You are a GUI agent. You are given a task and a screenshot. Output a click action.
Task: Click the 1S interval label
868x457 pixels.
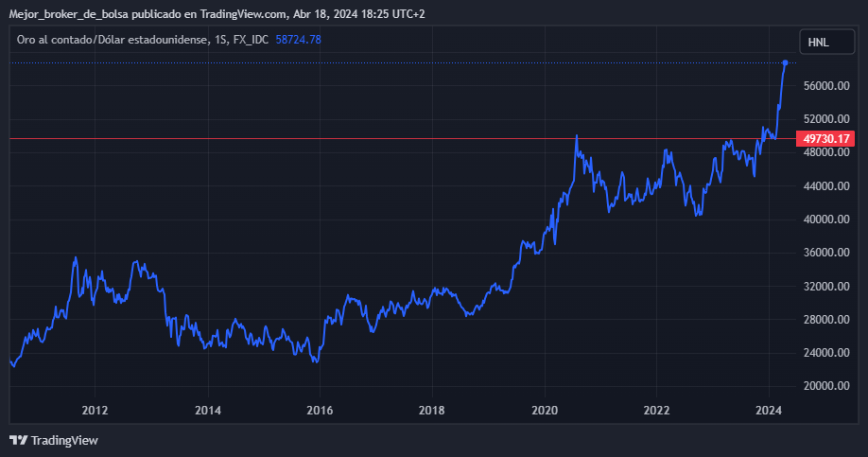click(221, 40)
